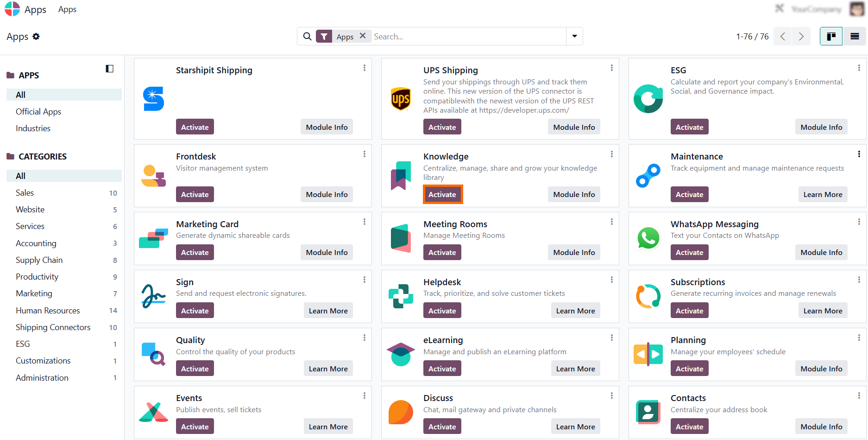
Task: Collapse the left filter sidebar panel
Action: click(110, 69)
